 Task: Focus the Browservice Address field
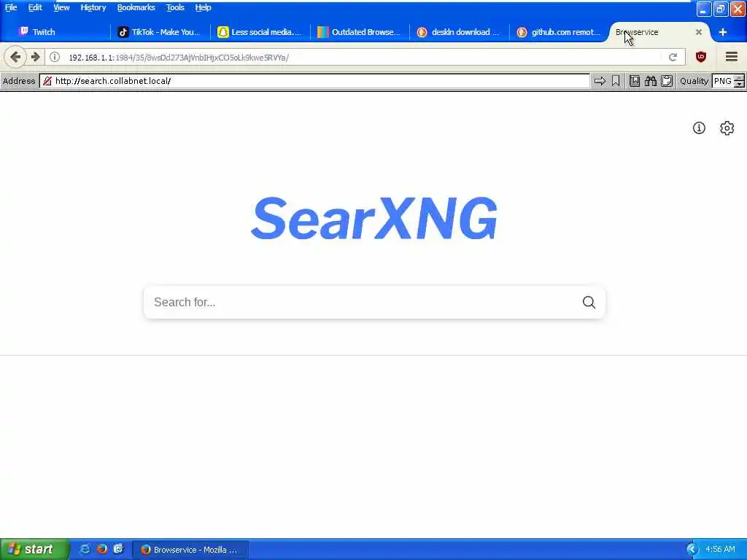coord(314,81)
